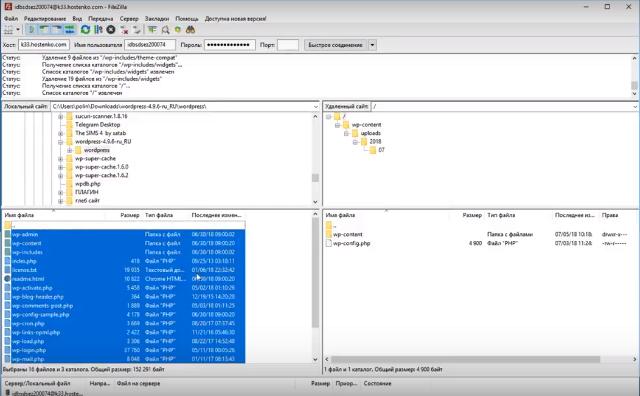Screen dimensions: 640x396
Task: Open the Вид menu
Action: [77, 19]
